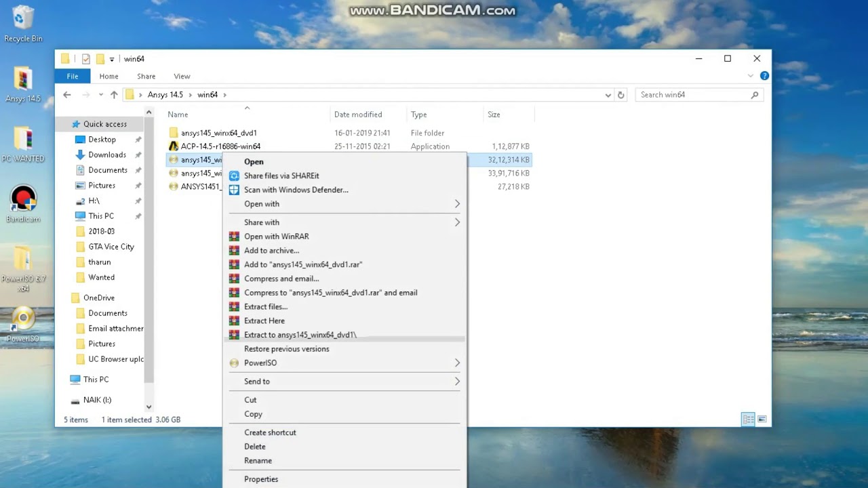Select Cut in the context menu
Screen dimensions: 868x488
click(250, 400)
